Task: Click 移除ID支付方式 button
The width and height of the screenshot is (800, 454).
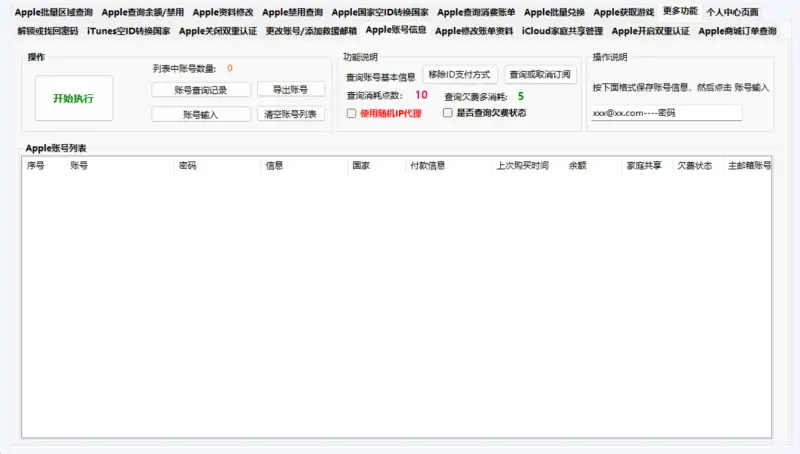Action: (x=459, y=75)
